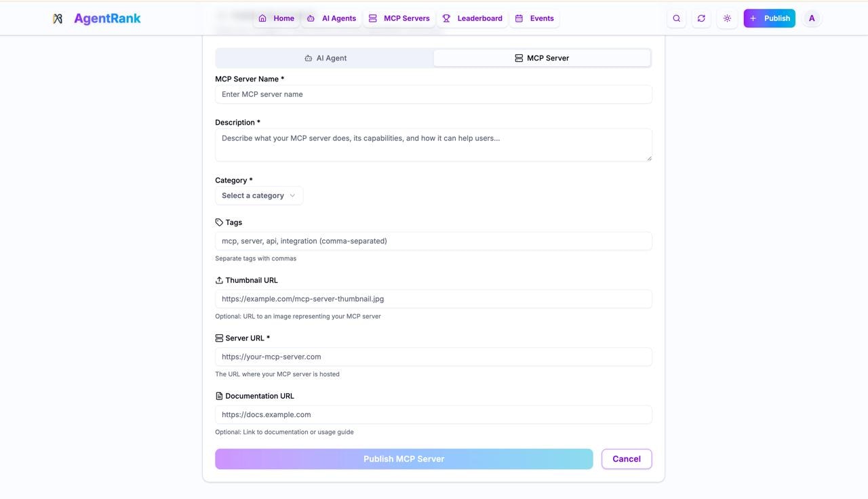Open the profile avatar menu
The width and height of the screenshot is (868, 499).
click(x=812, y=18)
